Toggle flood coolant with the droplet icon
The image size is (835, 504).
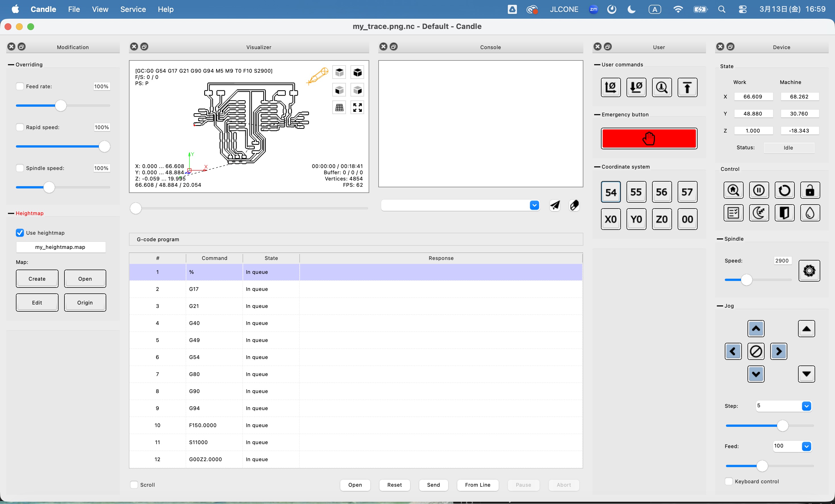810,213
